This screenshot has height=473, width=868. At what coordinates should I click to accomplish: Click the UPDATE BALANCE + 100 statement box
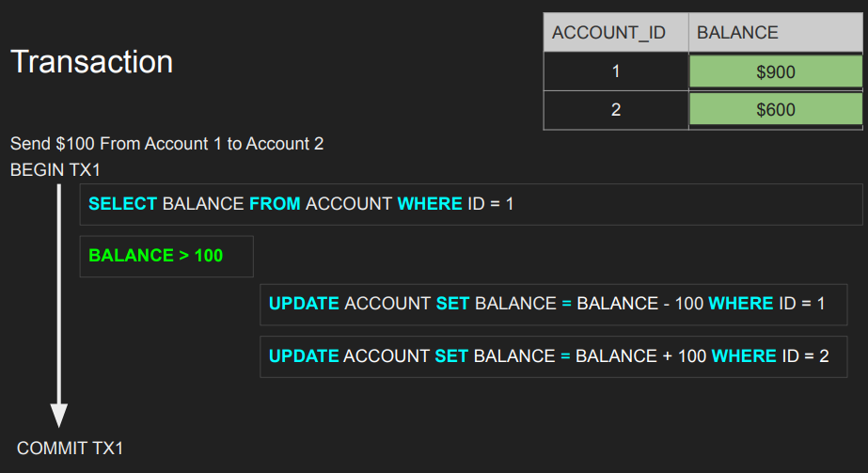[554, 356]
